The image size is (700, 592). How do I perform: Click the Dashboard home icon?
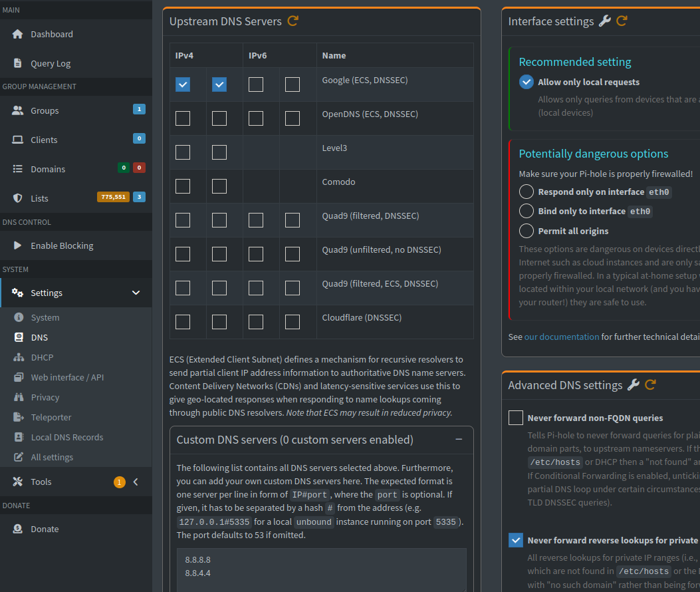click(18, 34)
